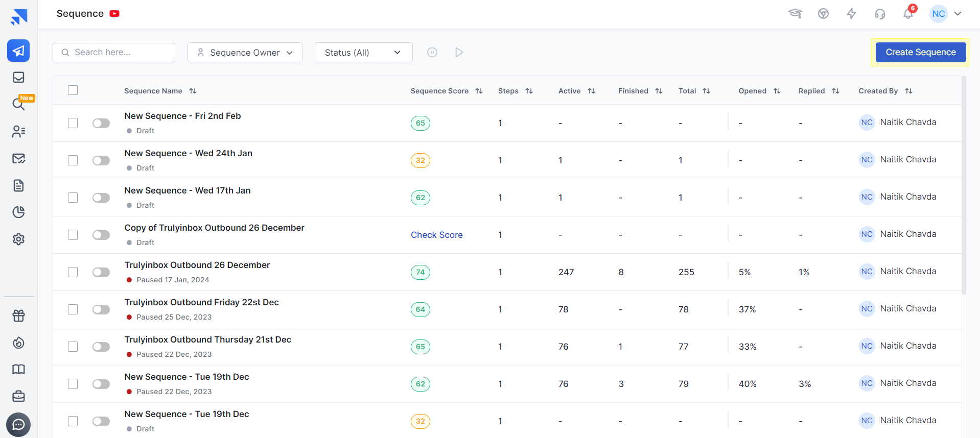The image size is (980, 438).
Task: Open the Sequences paper plane sidebar icon
Action: click(x=18, y=51)
